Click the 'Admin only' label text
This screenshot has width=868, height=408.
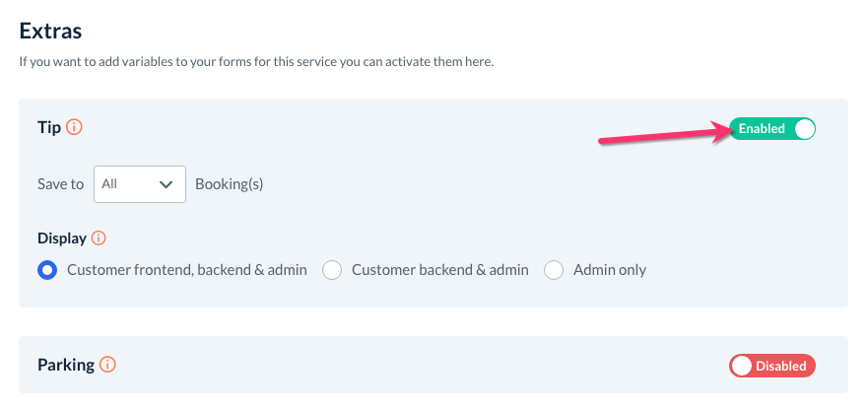click(x=610, y=270)
